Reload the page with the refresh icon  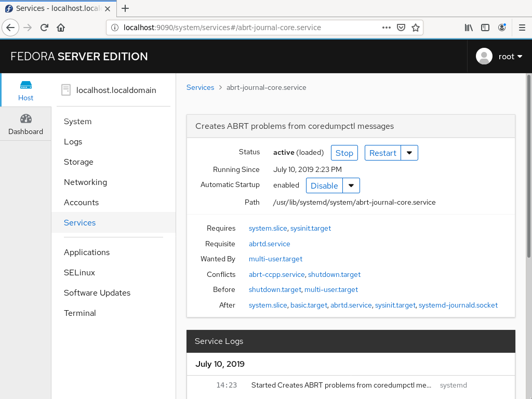coord(44,28)
